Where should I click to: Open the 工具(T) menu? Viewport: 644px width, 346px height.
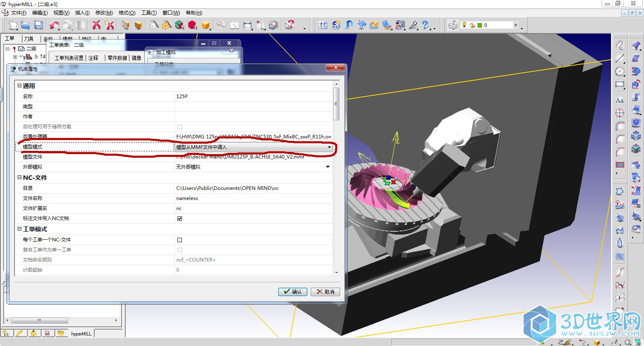(149, 13)
